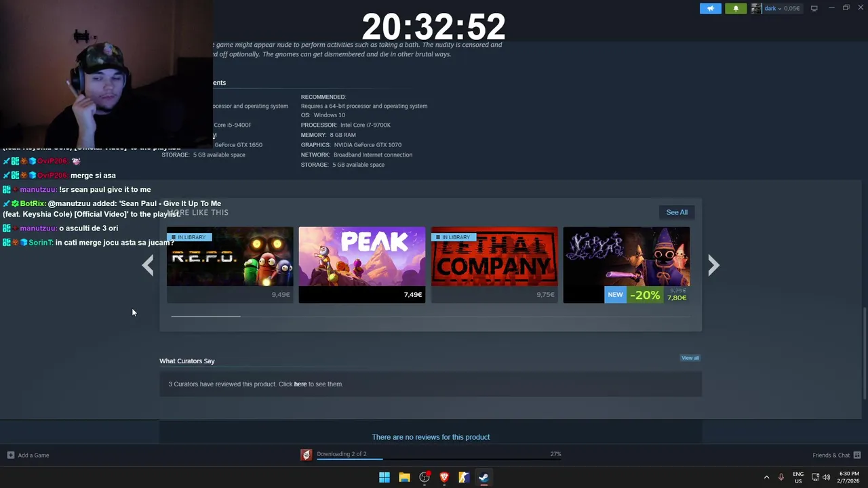The height and width of the screenshot is (488, 868).
Task: Open Counter-Strike taskbar icon
Action: coord(464,477)
